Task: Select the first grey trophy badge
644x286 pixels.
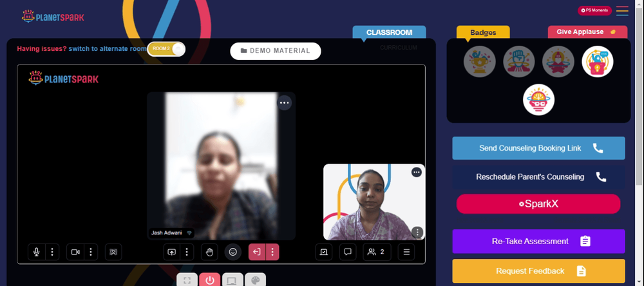Action: click(479, 62)
